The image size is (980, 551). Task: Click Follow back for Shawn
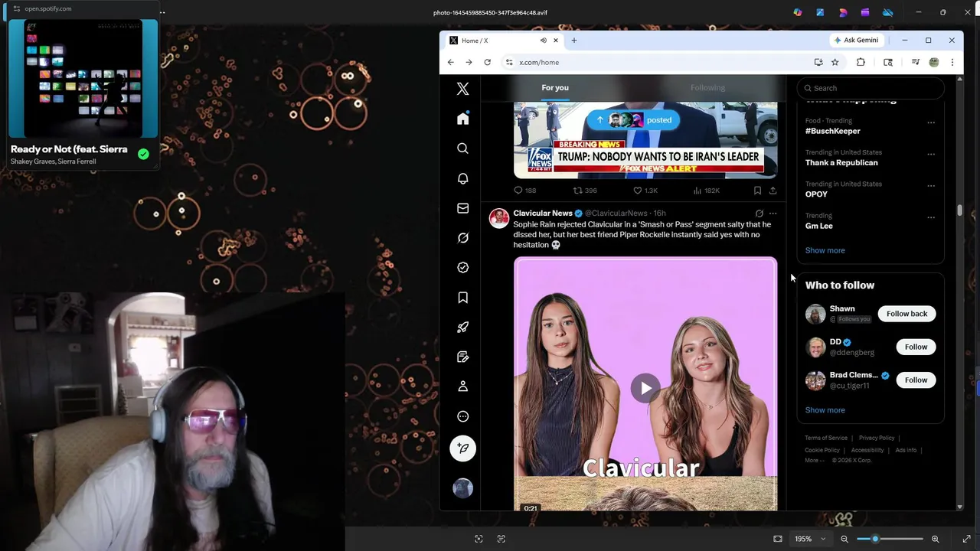click(x=906, y=314)
